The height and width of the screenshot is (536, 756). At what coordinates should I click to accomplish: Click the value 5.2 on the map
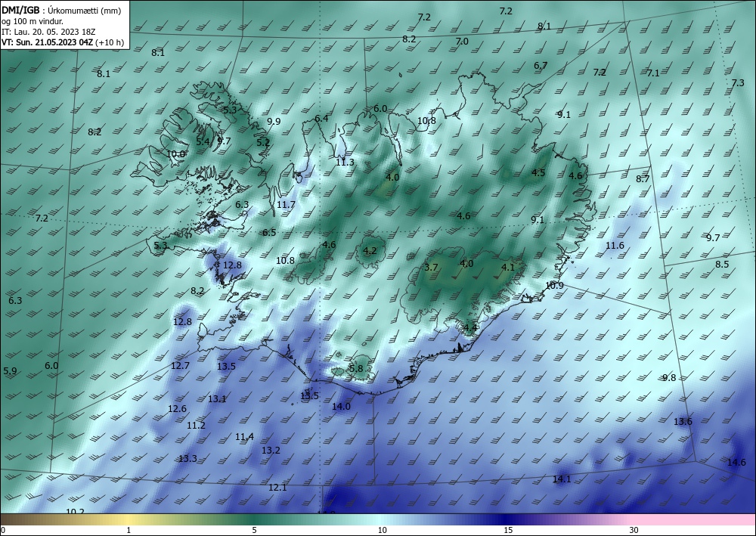pyautogui.click(x=263, y=142)
